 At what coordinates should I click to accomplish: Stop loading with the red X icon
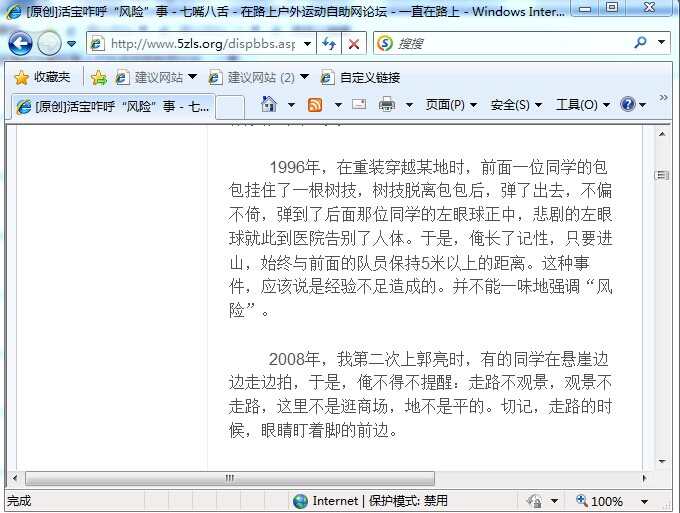pyautogui.click(x=354, y=44)
